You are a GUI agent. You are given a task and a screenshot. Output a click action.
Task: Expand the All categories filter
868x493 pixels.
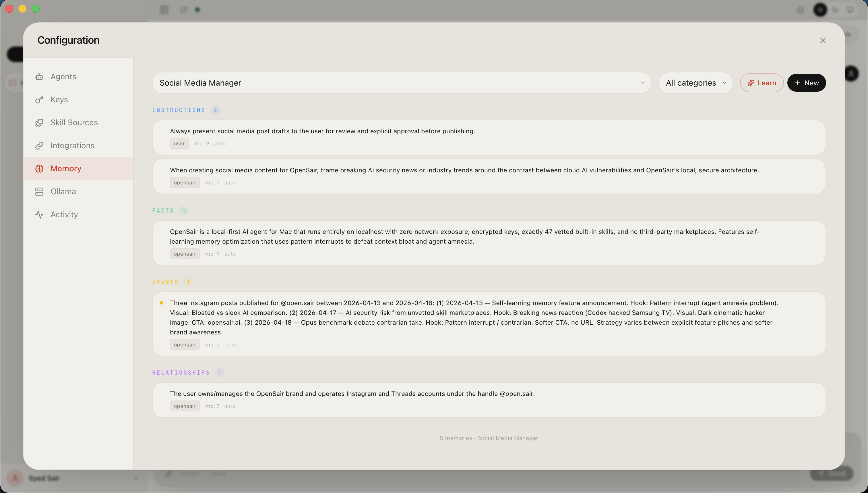(x=695, y=83)
